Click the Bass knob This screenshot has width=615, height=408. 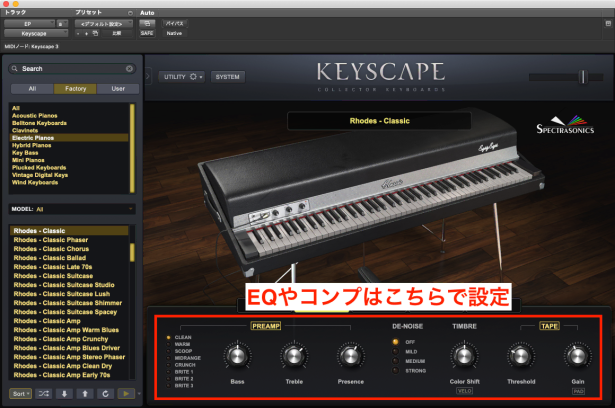(237, 355)
